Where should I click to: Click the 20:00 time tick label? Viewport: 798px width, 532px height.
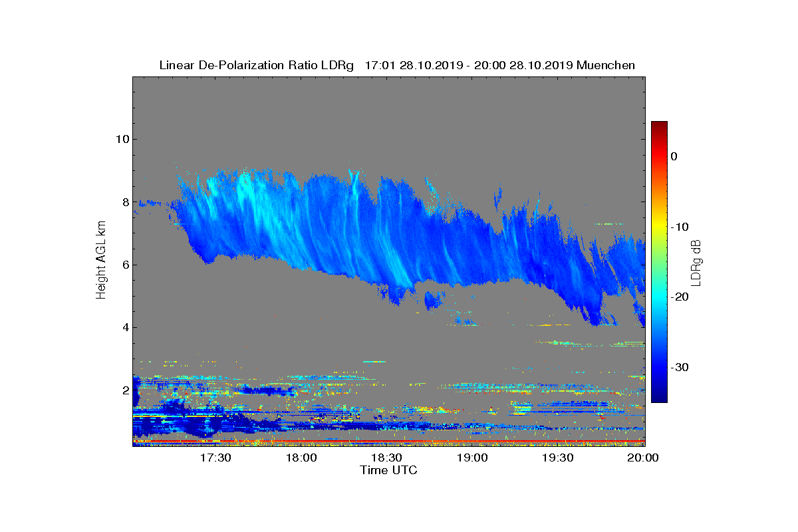coord(643,458)
